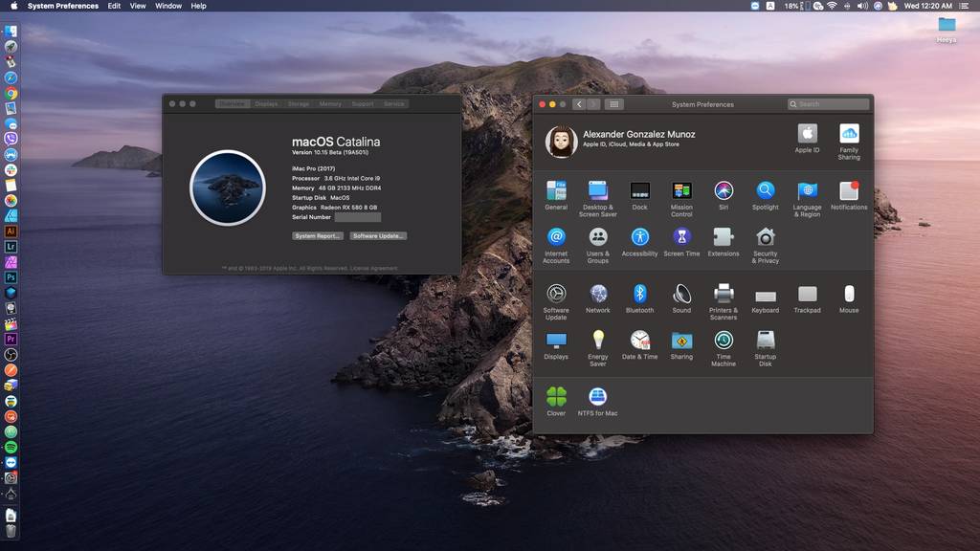Switch to Overview tab in About window
This screenshot has width=980, height=551.
[x=232, y=103]
